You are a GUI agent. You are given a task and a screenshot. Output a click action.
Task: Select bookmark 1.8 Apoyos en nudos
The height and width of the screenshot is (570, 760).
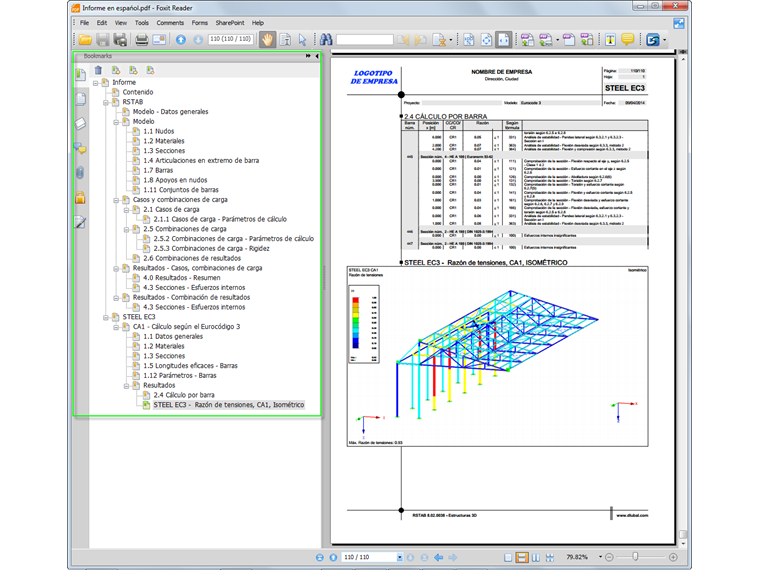175,180
